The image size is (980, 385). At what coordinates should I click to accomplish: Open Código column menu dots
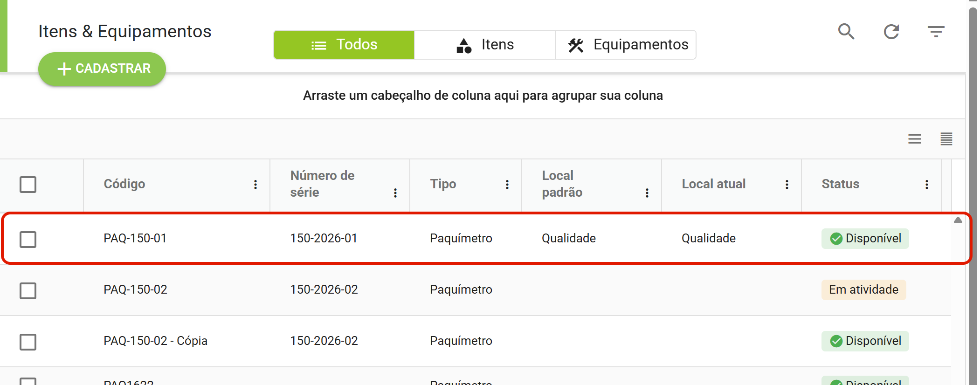click(x=255, y=185)
